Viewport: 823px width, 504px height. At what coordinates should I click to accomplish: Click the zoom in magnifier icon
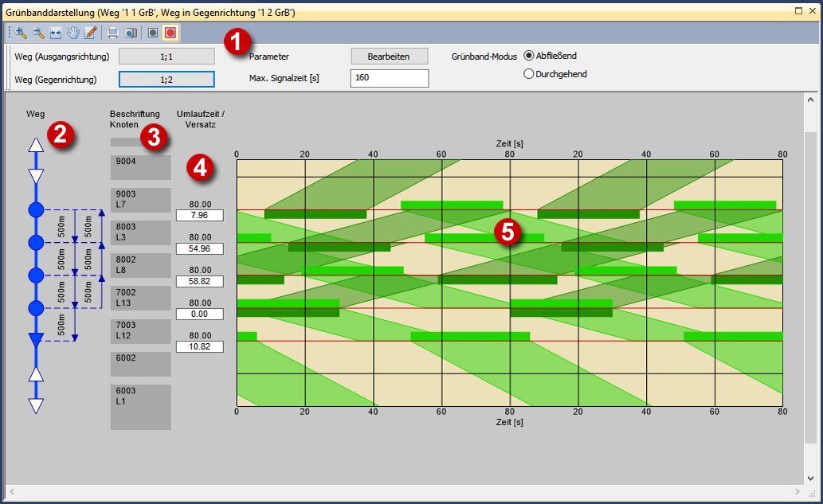(21, 33)
